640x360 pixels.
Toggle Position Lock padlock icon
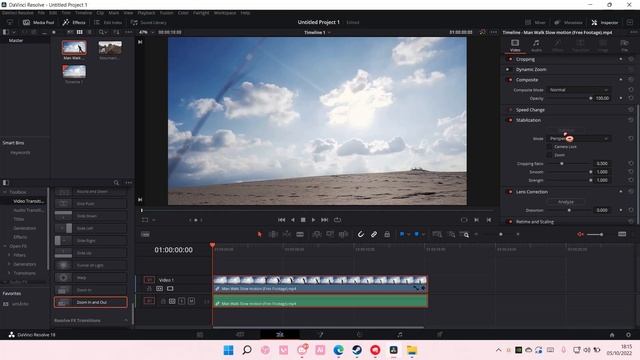coord(387,234)
